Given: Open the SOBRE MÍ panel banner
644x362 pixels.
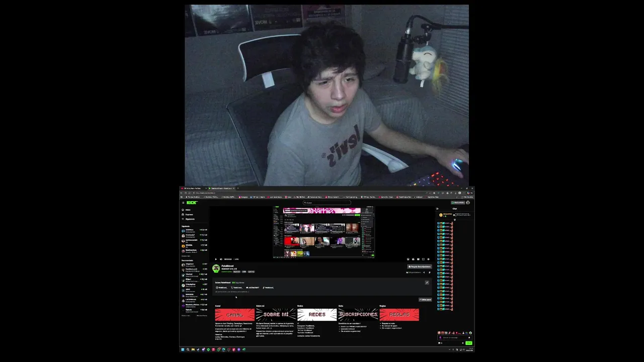Looking at the screenshot, I should coord(276,314).
